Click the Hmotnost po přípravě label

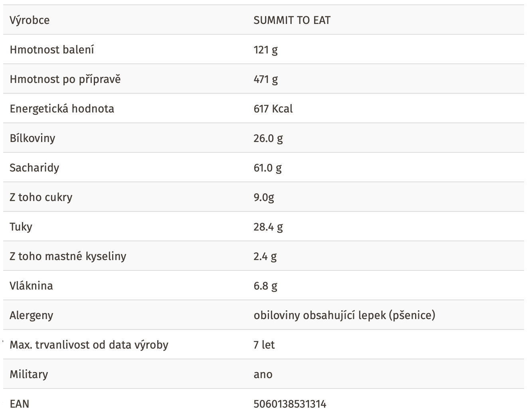click(x=65, y=79)
